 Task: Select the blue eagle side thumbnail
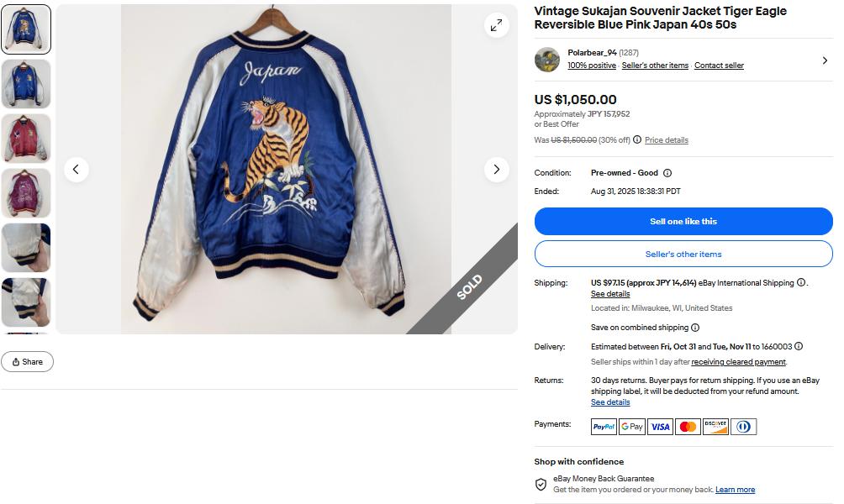point(26,84)
